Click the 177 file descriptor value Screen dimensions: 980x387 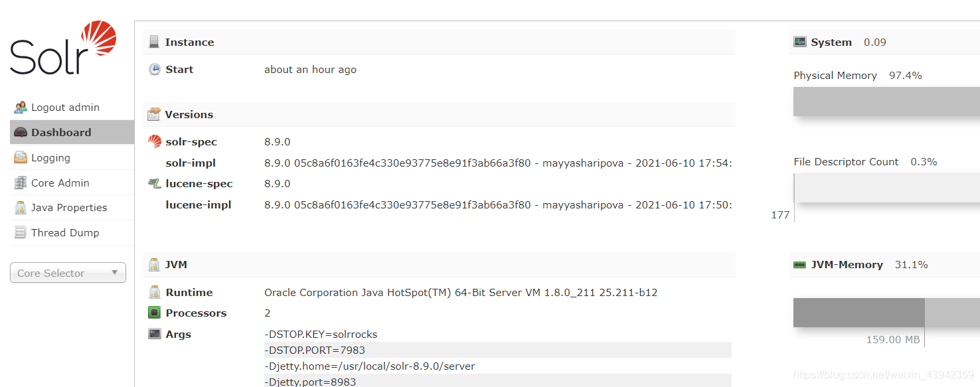click(x=780, y=214)
